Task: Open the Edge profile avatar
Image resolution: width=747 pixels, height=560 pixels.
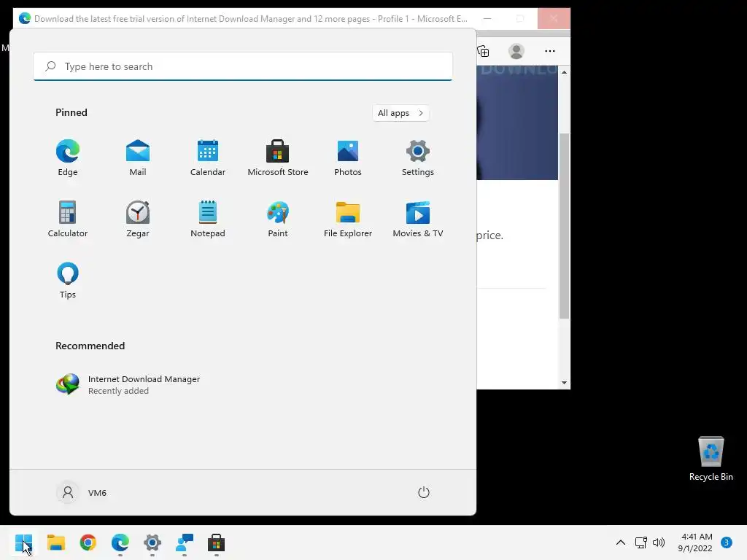Action: 516,51
